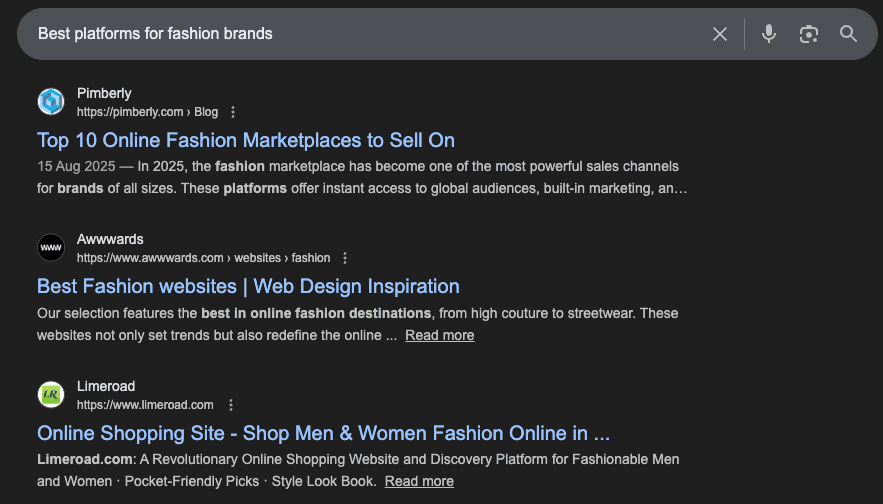The height and width of the screenshot is (504, 883).
Task: Start voice search with the microphone icon
Action: click(769, 34)
